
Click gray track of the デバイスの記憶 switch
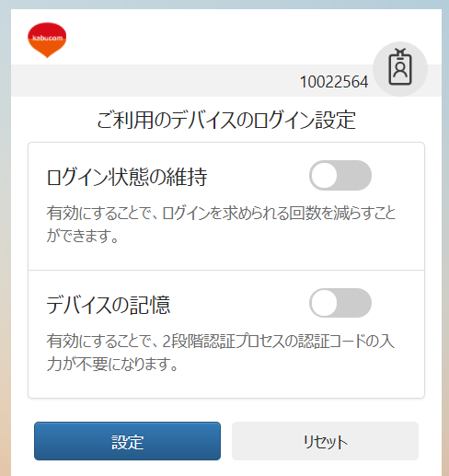[354, 303]
